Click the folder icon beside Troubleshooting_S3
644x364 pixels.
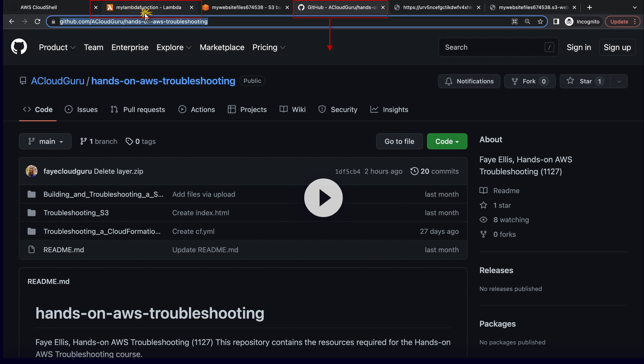point(32,213)
